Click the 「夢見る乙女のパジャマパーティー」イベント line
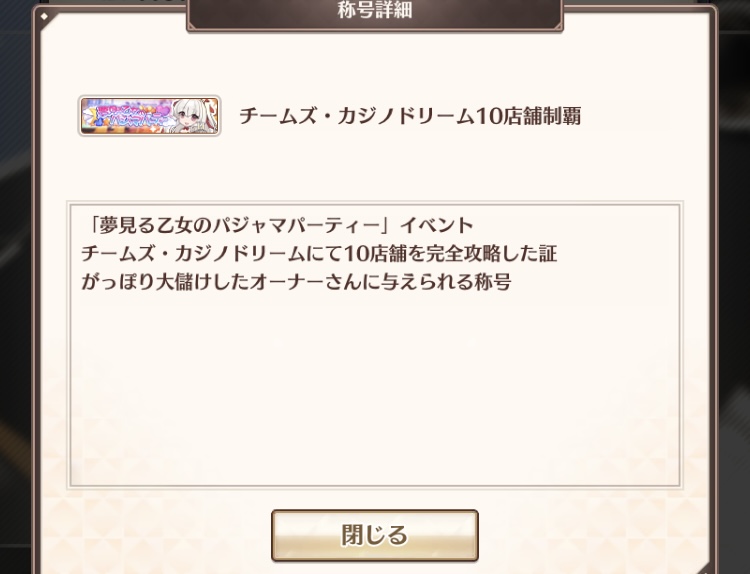 [x=278, y=225]
